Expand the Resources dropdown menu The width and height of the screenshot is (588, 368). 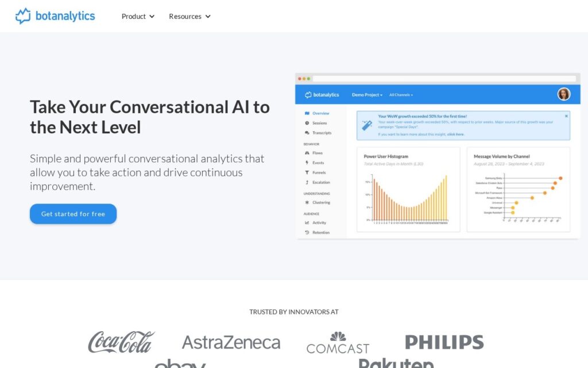click(x=189, y=17)
